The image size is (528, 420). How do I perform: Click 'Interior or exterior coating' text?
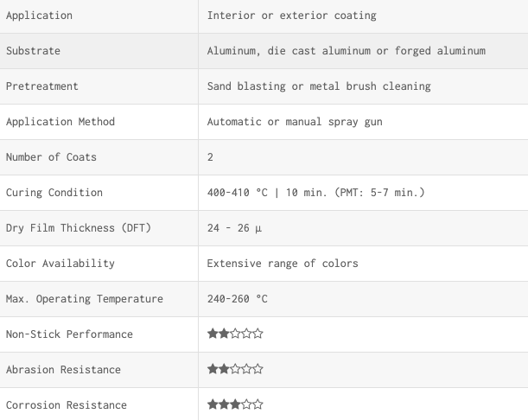(291, 16)
